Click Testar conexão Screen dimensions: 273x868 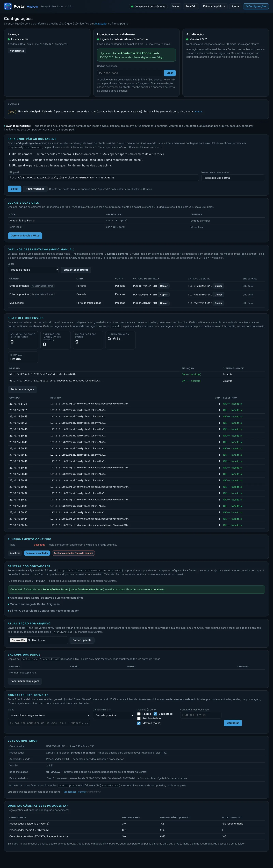(x=35, y=189)
